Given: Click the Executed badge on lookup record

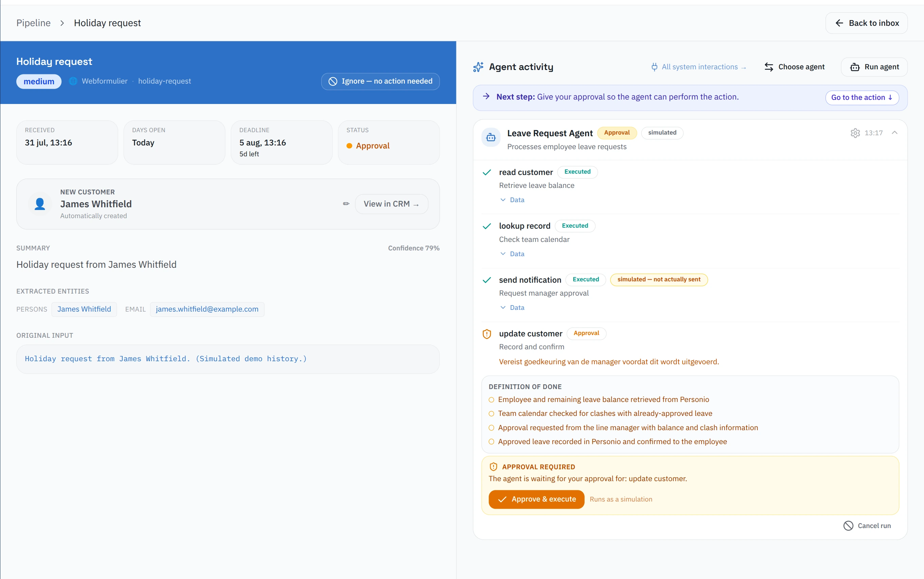Looking at the screenshot, I should click(x=575, y=226).
